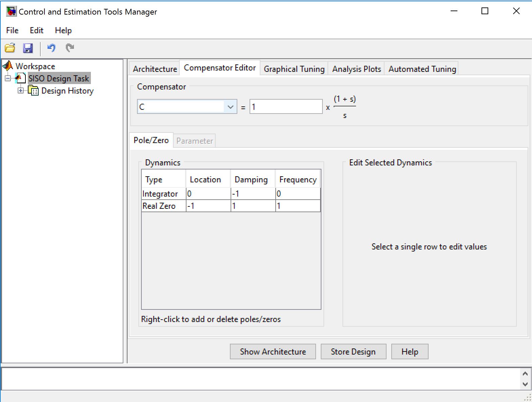Click the application icon in title bar
This screenshot has width=532, height=402.
[11, 12]
